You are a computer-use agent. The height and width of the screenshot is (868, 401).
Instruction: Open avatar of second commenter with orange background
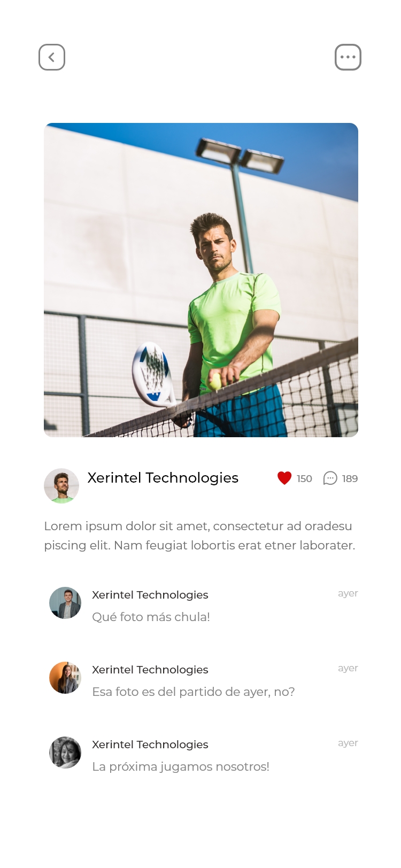[65, 678]
